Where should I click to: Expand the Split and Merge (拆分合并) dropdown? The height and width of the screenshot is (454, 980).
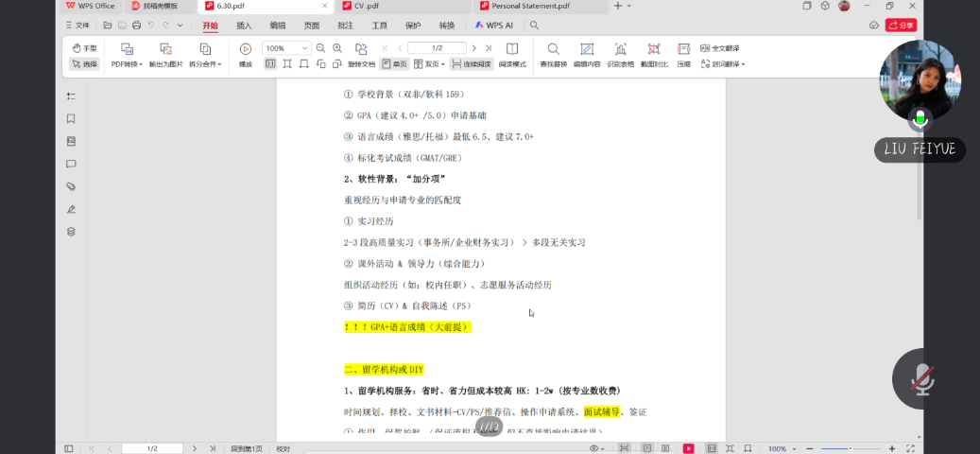[204, 64]
